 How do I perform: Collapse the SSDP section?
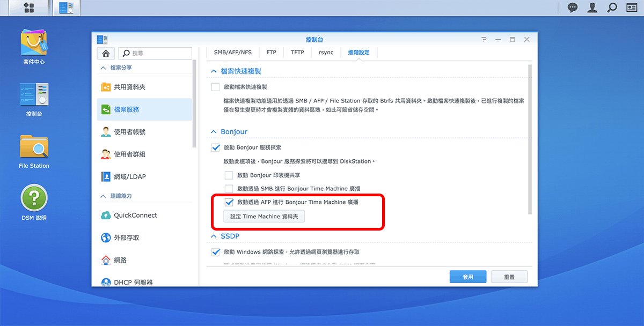(x=214, y=236)
